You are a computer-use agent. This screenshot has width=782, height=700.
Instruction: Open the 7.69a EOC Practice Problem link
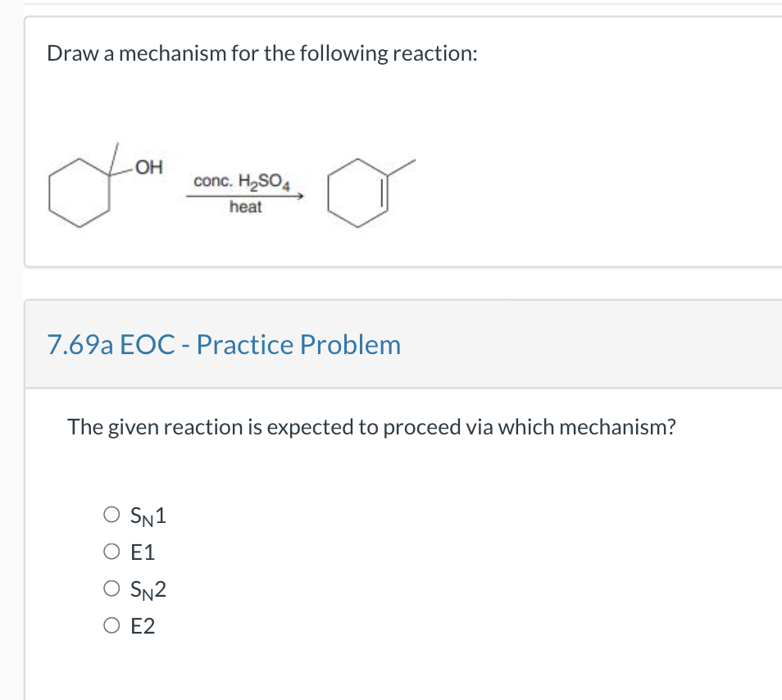point(224,344)
